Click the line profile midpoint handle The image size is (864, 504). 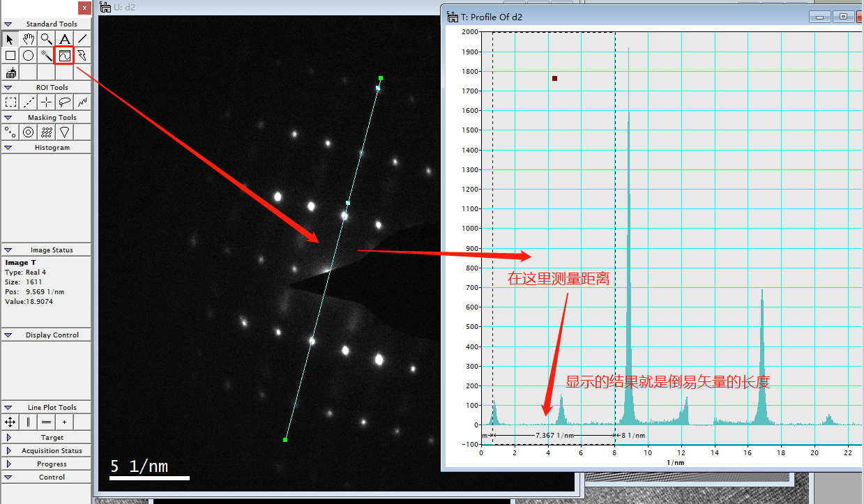(x=348, y=203)
